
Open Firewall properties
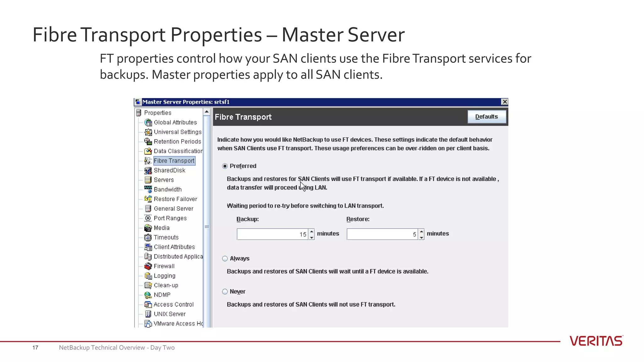click(x=164, y=266)
